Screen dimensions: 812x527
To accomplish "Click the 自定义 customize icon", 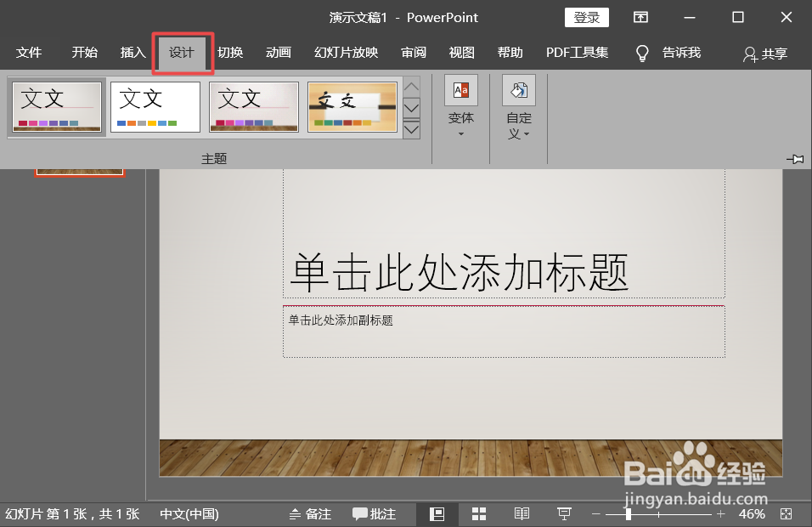I will [519, 90].
